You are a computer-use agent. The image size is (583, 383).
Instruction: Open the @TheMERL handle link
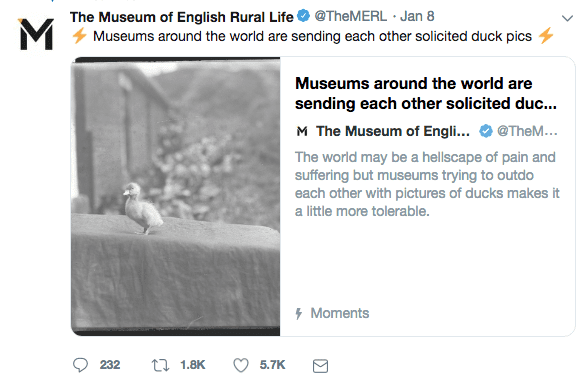tap(350, 16)
